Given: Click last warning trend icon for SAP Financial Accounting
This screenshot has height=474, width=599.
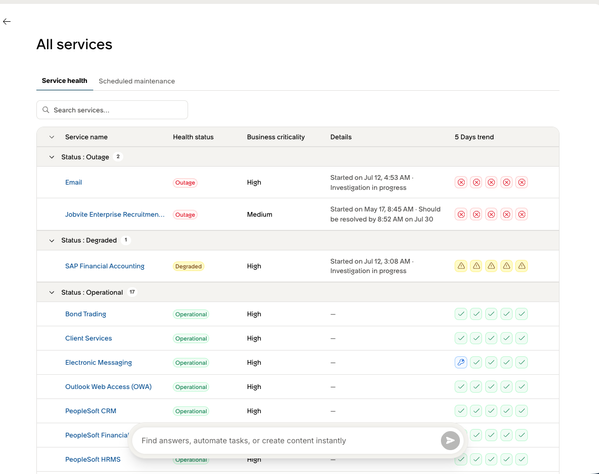Looking at the screenshot, I should point(521,266).
